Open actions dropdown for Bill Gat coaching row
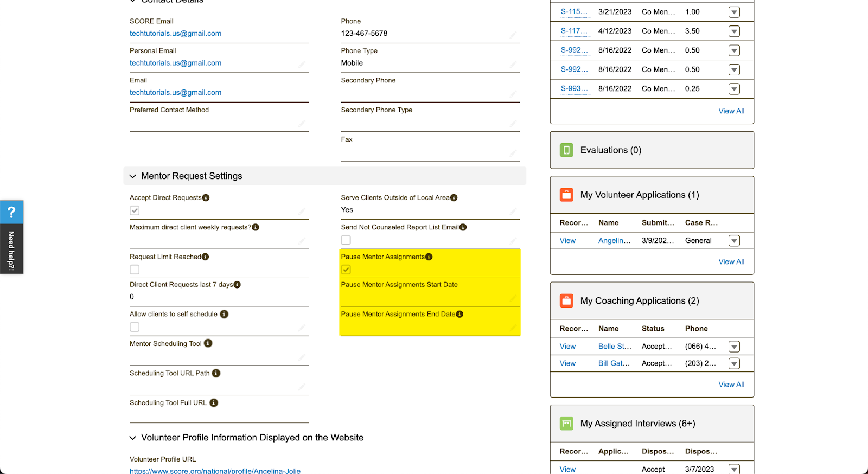This screenshot has height=474, width=868. click(x=734, y=363)
